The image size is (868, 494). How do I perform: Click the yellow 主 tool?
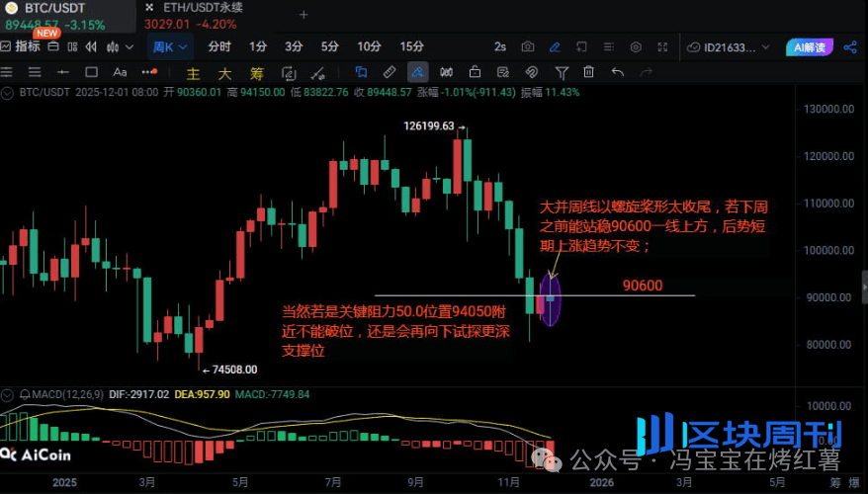[x=193, y=73]
